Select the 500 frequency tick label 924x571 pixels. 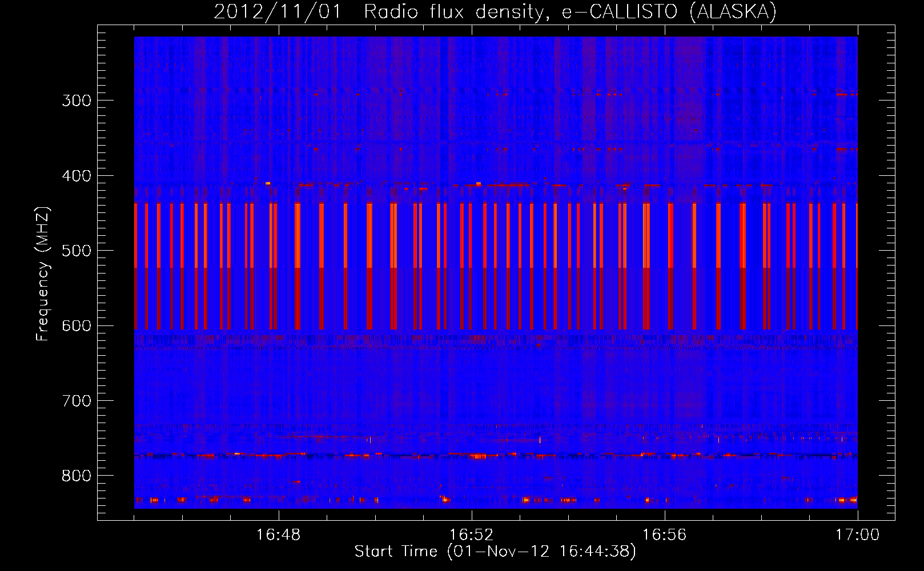(77, 251)
